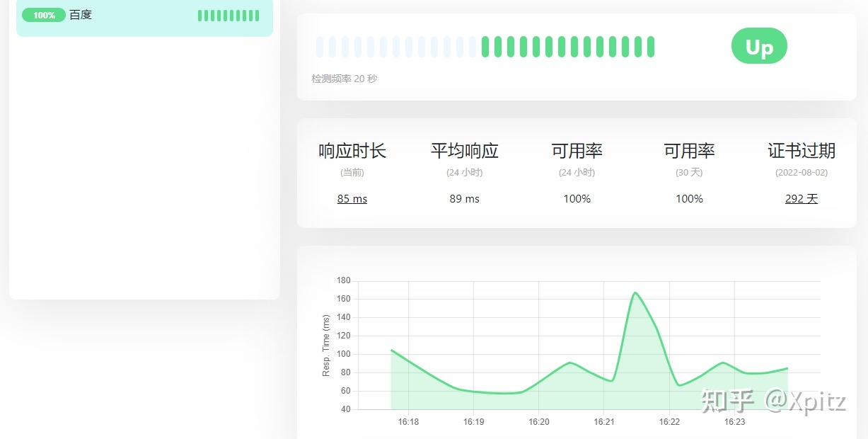868x439 pixels.
Task: Click 100% under 可用率 (24 小时)
Action: 577,199
